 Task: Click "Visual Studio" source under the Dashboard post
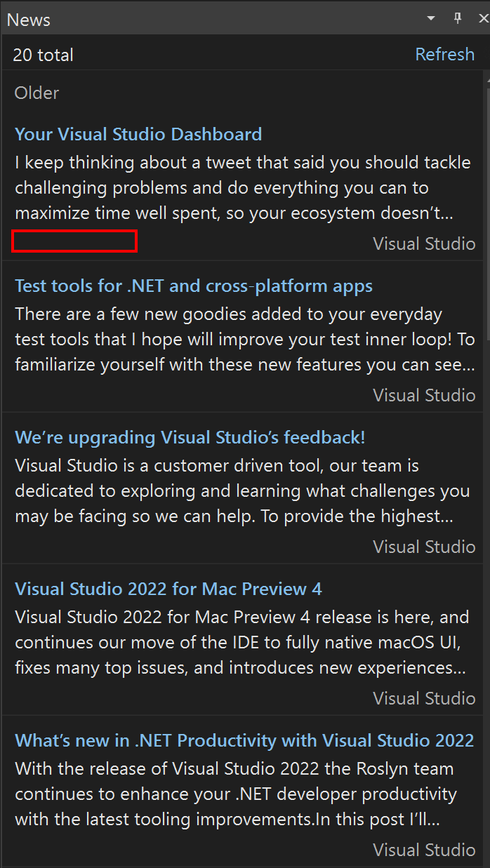tap(424, 243)
